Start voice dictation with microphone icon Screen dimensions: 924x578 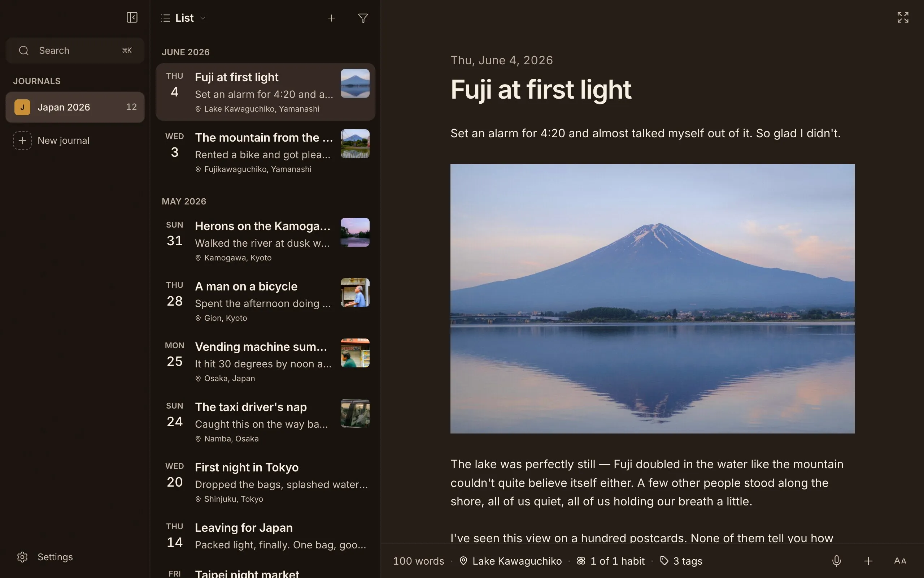click(x=836, y=561)
